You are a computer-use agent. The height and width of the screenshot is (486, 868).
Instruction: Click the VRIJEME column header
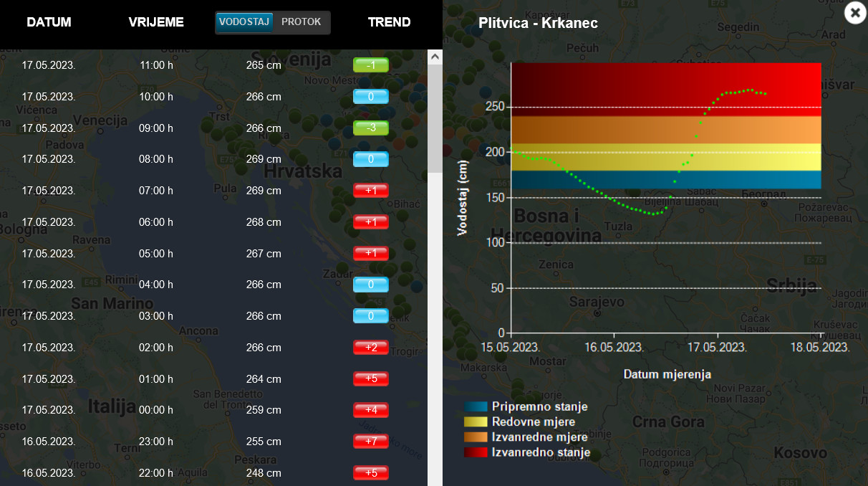click(x=156, y=22)
